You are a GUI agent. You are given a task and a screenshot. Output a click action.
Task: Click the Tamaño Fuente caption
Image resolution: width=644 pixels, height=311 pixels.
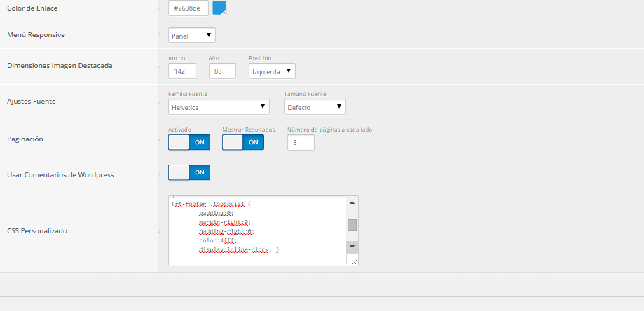pos(305,94)
